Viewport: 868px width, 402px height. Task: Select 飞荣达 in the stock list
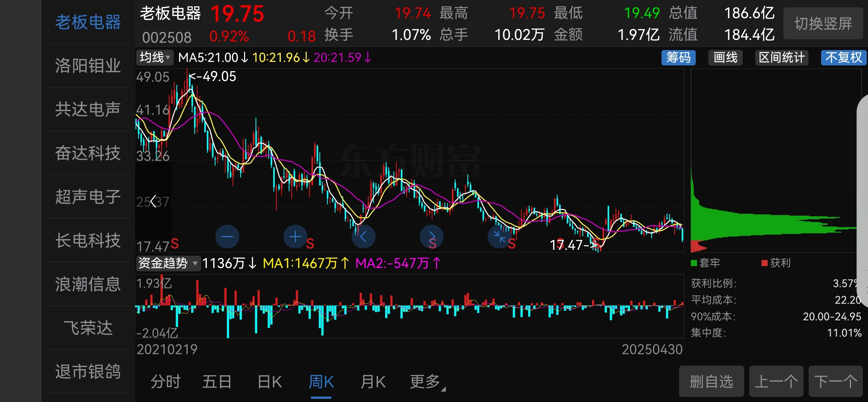(x=88, y=328)
